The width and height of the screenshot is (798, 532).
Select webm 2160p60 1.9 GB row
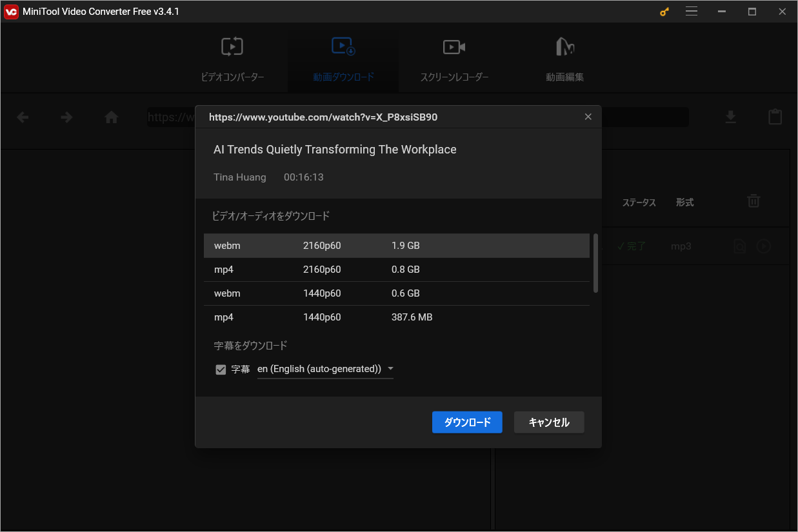pos(397,246)
